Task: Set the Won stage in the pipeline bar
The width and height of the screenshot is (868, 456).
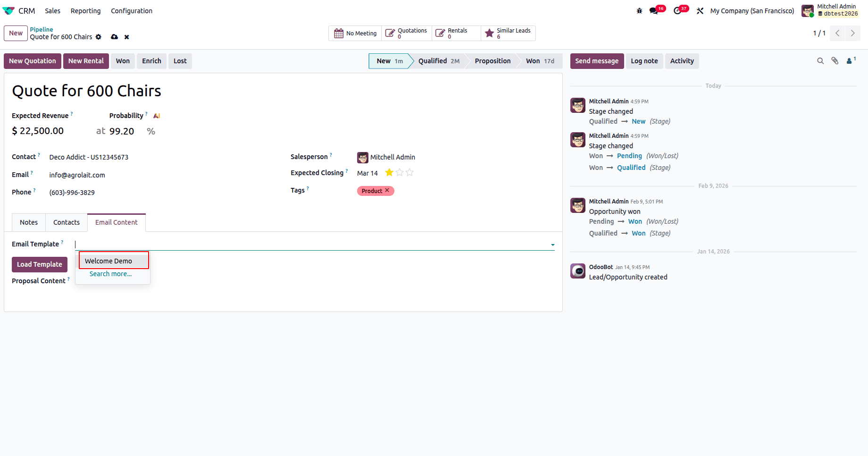Action: tap(533, 61)
